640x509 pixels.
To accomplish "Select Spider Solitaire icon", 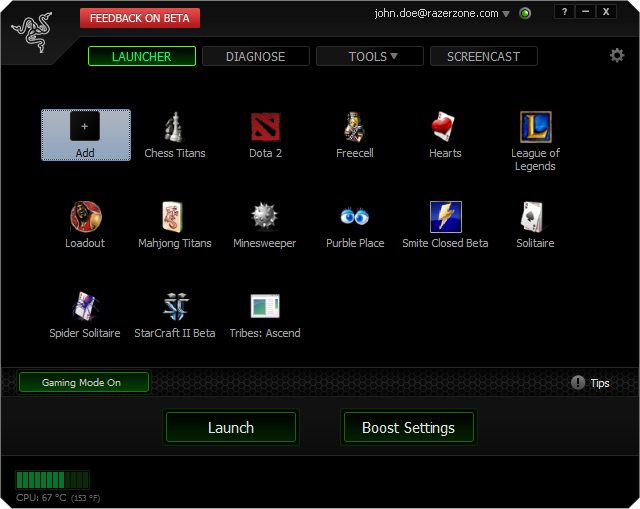I will (x=86, y=306).
